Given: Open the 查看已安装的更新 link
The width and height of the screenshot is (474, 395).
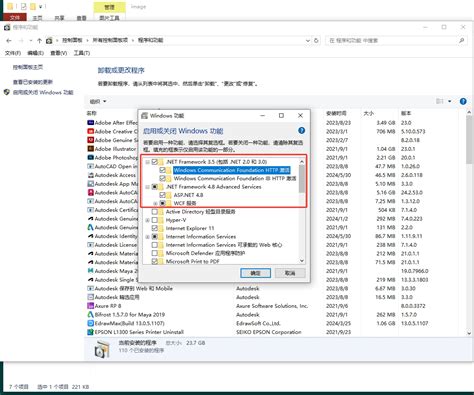Looking at the screenshot, I should 33,82.
